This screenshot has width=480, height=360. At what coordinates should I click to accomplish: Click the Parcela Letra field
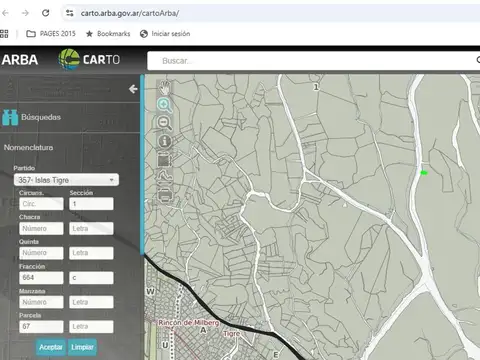pos(91,327)
